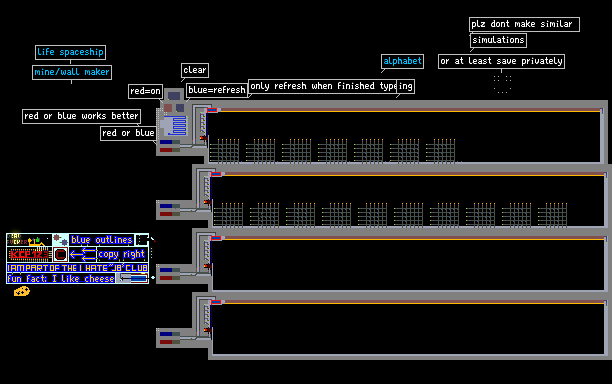
Task: Click the red copyright C icon
Action: [x=60, y=254]
